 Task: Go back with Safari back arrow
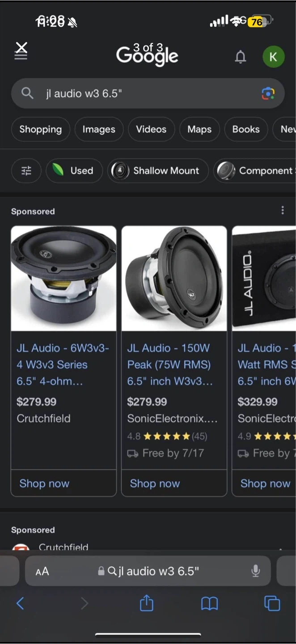pos(20,604)
